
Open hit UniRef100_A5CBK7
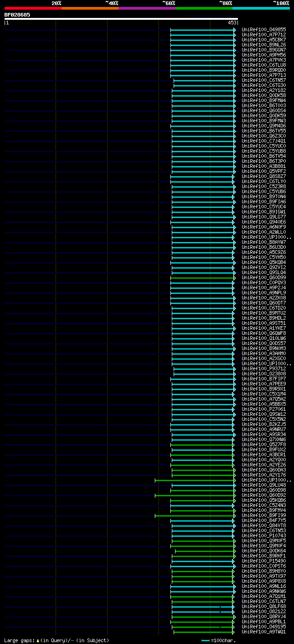click(x=264, y=40)
